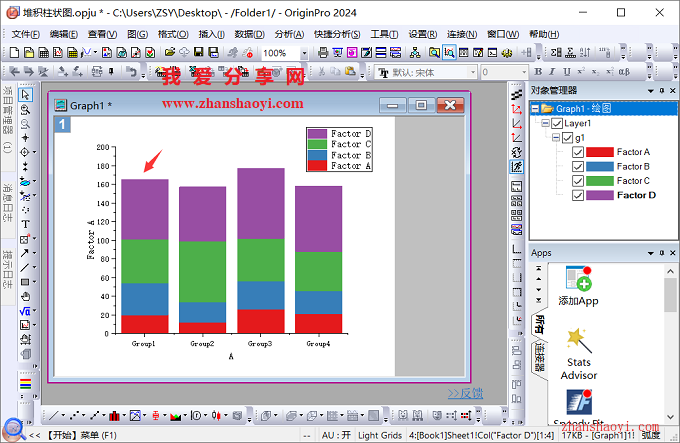The height and width of the screenshot is (443, 680).
Task: Open the zoom 100% dropdown
Action: click(304, 53)
